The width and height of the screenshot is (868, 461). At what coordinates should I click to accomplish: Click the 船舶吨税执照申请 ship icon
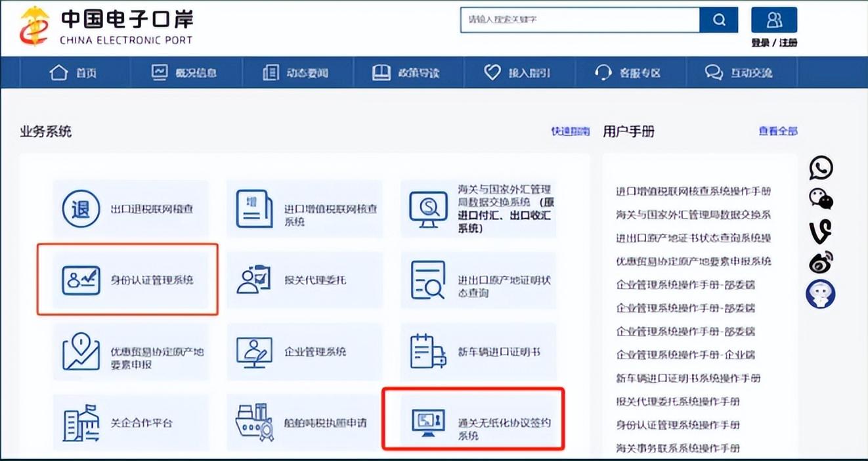[254, 422]
